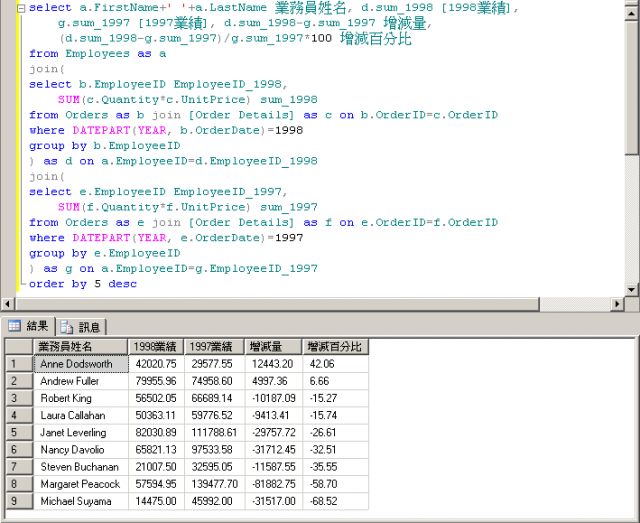
Task: Click the Margaret Peacock cell
Action: 81,484
